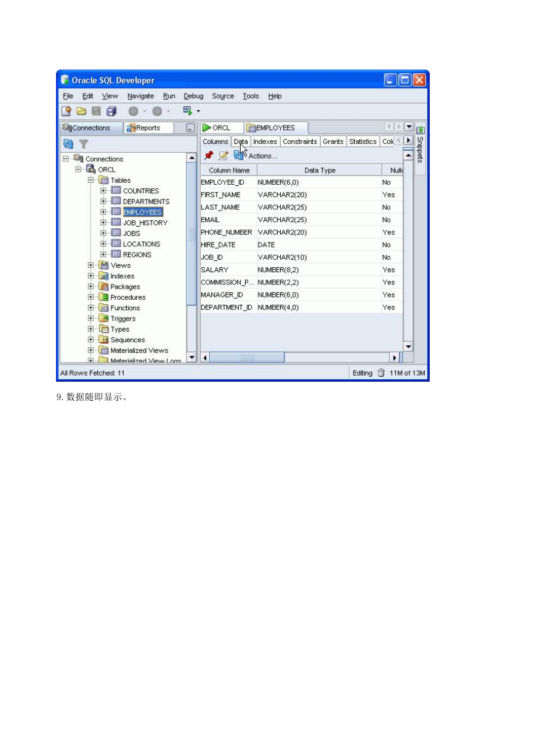Click the horizontal scrollbar thumb of the columns grid
This screenshot has height=756, width=535.
point(247,357)
